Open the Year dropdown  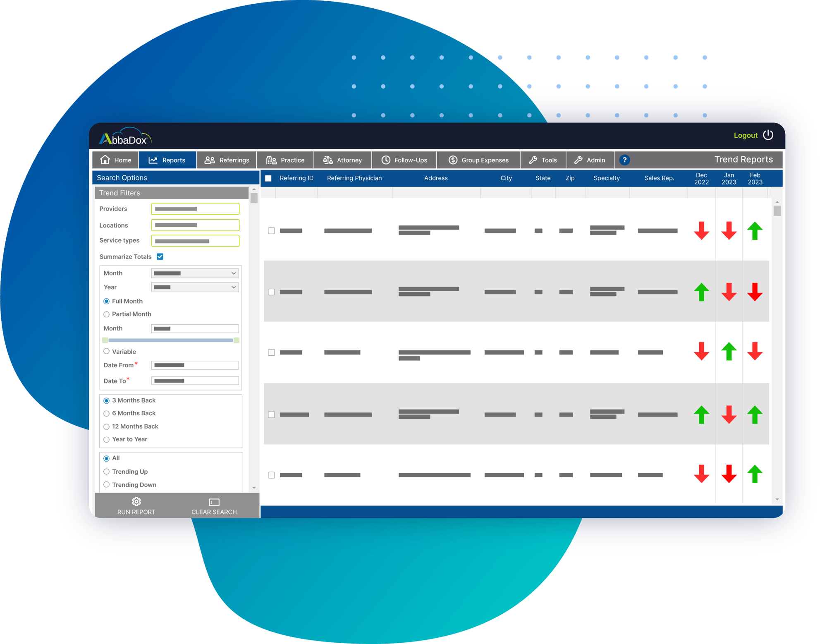[x=195, y=287]
